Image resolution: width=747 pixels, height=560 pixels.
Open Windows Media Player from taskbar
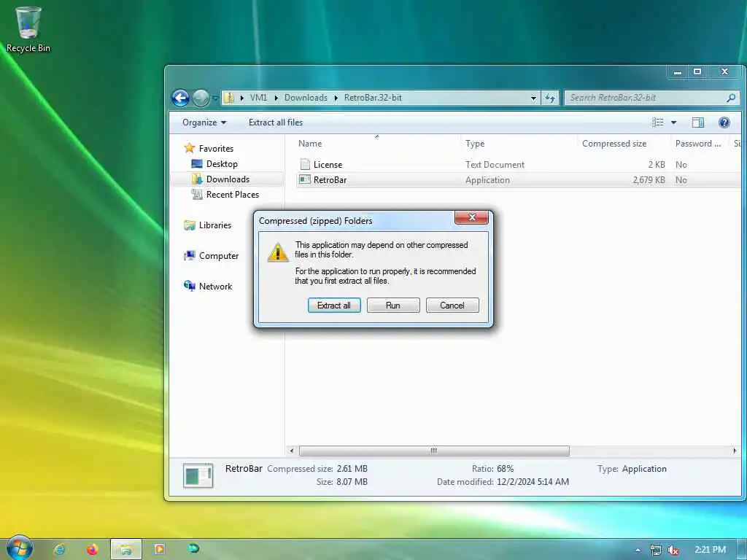pos(160,549)
